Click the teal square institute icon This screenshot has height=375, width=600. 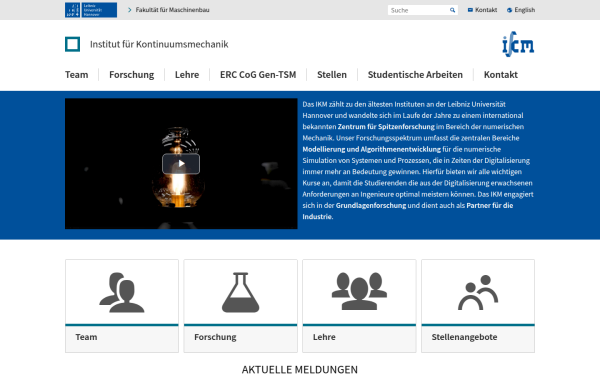72,44
